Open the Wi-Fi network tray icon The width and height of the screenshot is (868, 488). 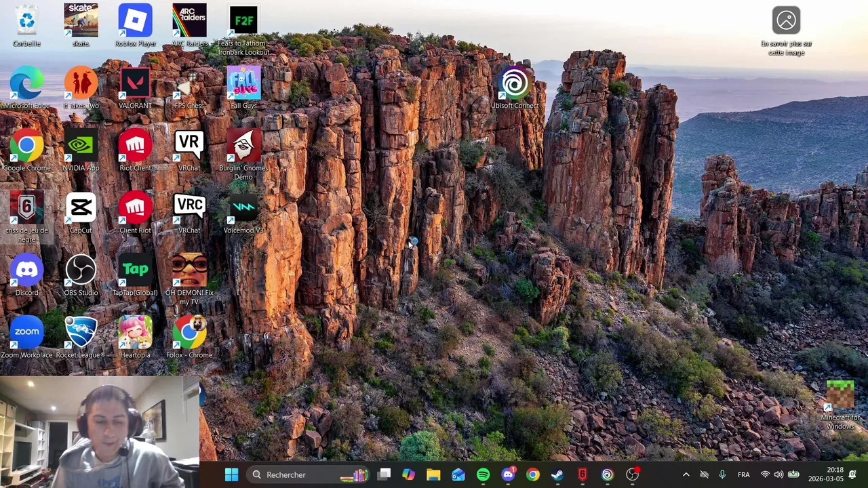coord(766,474)
